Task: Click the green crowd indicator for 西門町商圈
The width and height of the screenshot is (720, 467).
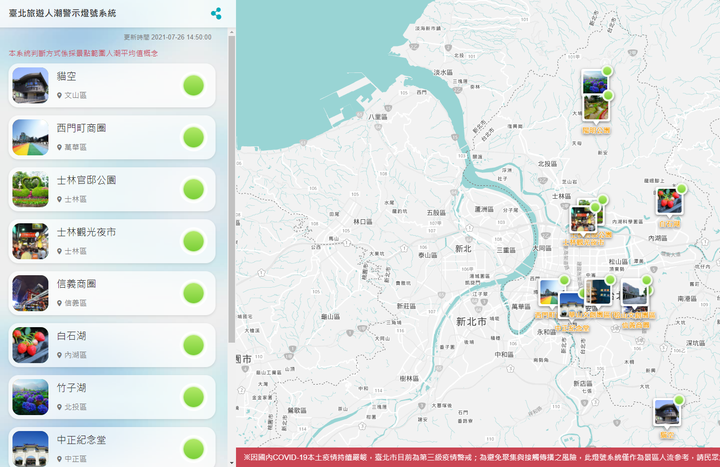Action: pos(194,137)
